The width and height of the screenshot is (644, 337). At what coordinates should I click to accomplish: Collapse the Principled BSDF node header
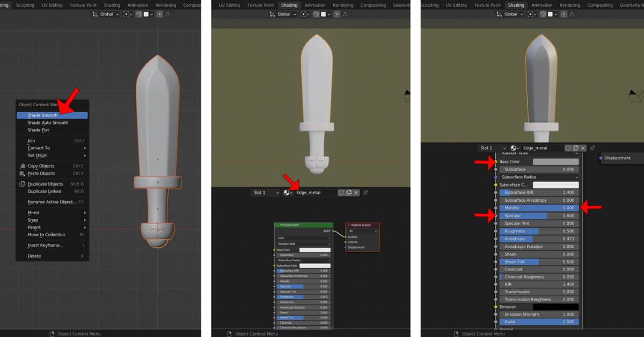point(277,225)
